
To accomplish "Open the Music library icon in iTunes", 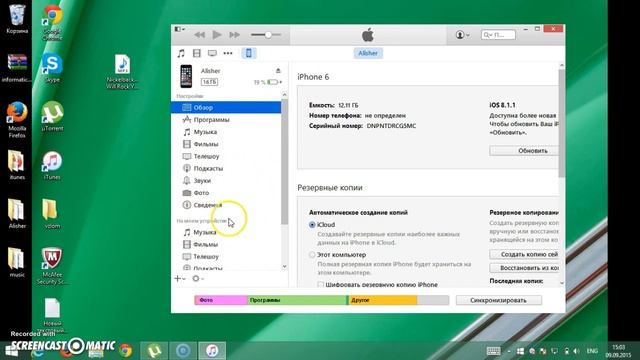I will (181, 53).
